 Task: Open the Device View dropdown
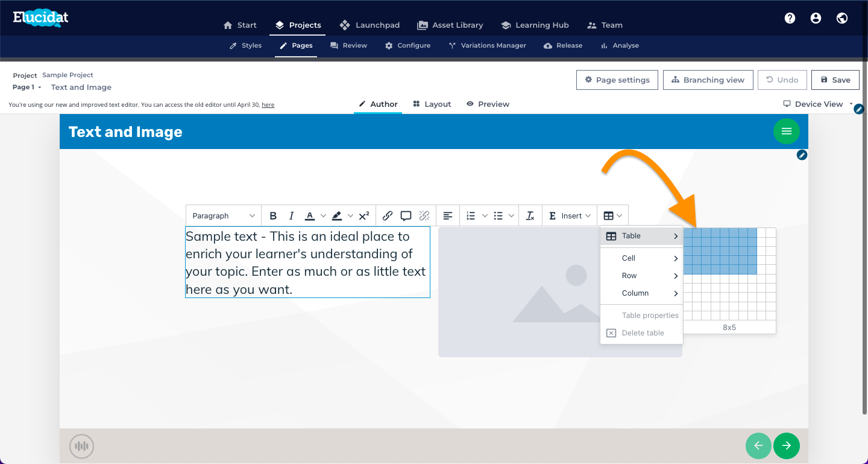818,104
